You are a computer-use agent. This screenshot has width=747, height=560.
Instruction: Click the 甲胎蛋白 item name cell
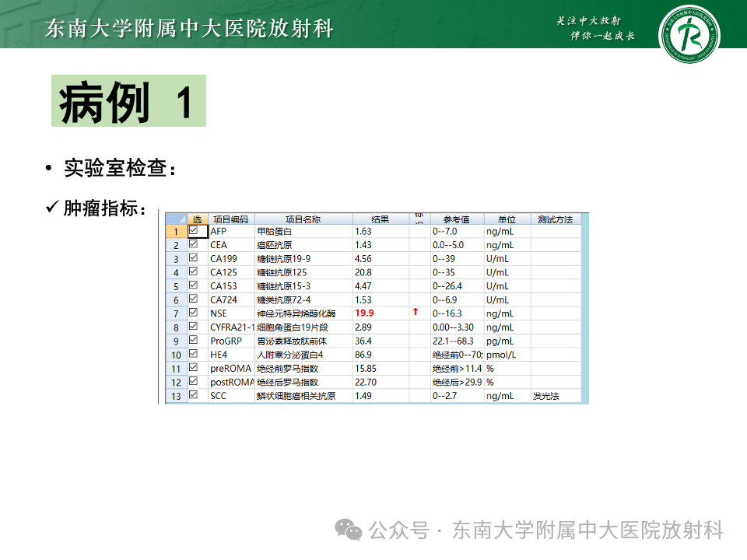(x=303, y=232)
